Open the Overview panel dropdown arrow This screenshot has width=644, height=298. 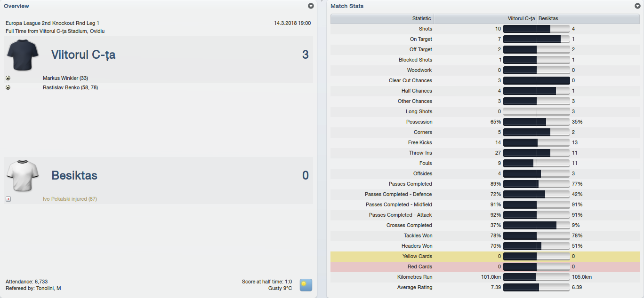[311, 6]
